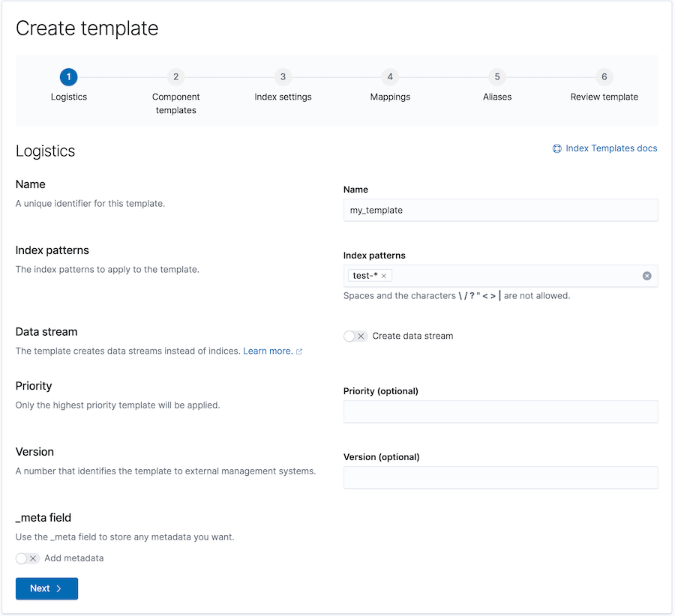Click the Index Templates docs icon
675x616 pixels.
pos(556,148)
